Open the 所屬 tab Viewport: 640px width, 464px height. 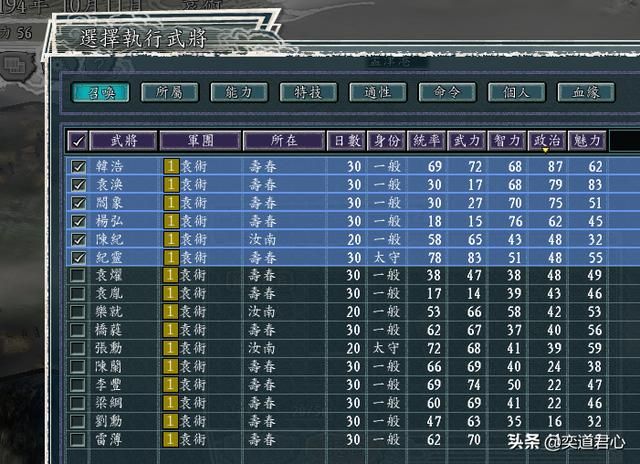click(169, 93)
